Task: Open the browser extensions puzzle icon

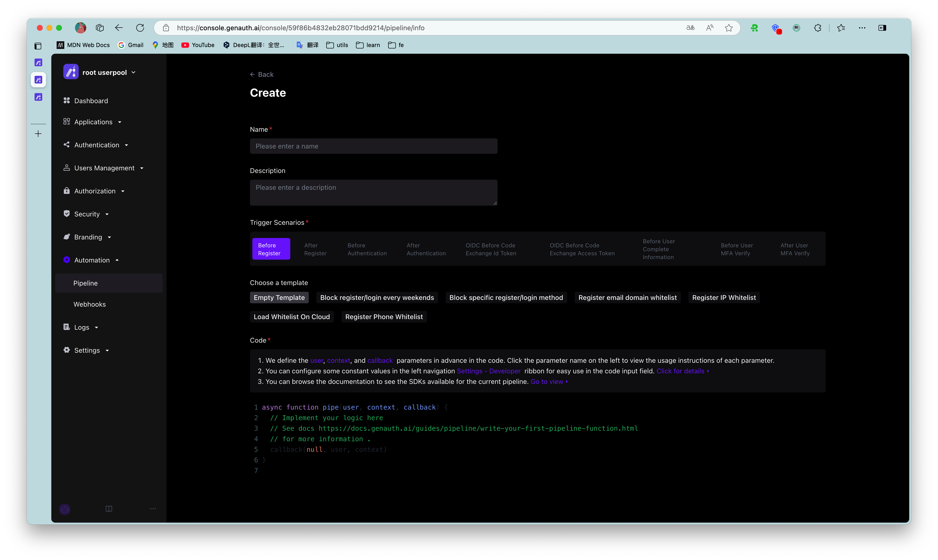Action: (817, 28)
